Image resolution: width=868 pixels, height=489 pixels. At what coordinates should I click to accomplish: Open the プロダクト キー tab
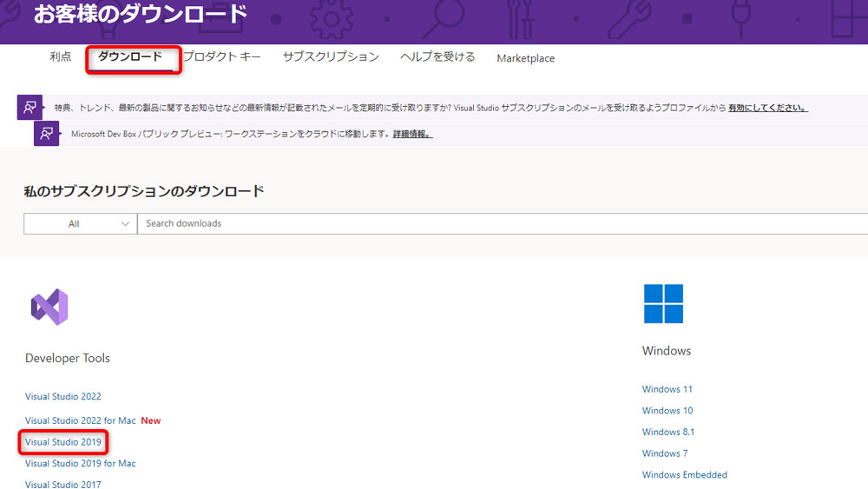pyautogui.click(x=221, y=57)
